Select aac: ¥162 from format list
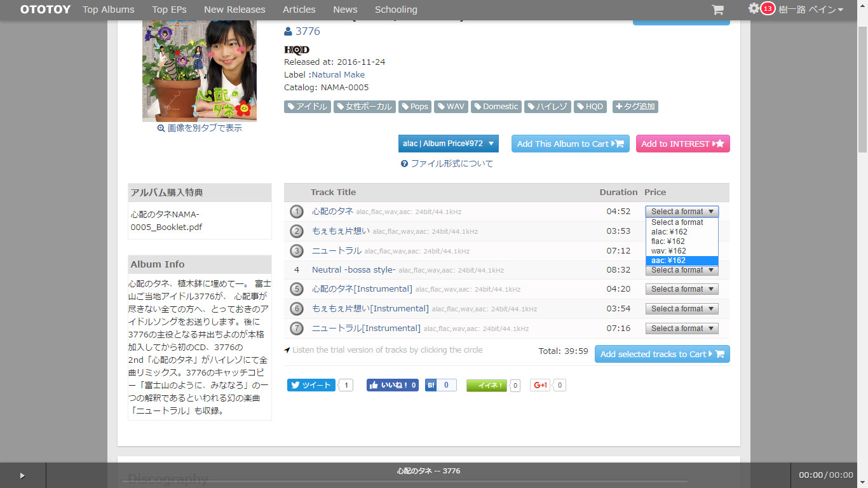The image size is (868, 488). pos(681,261)
